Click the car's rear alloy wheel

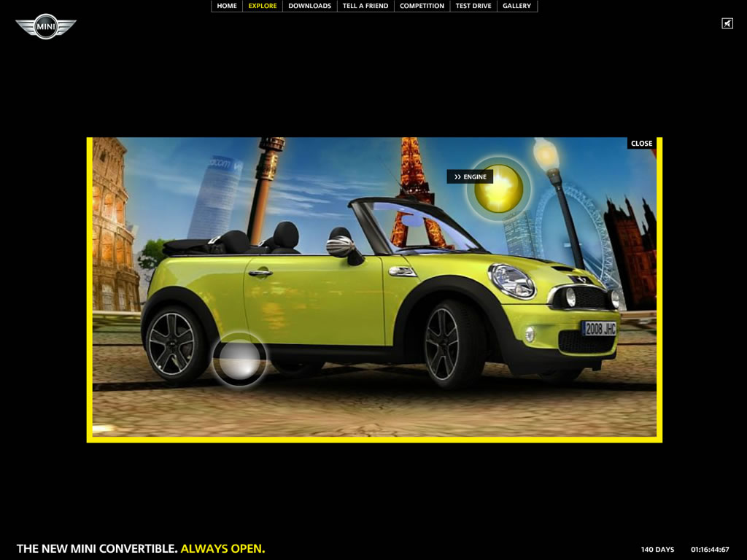point(171,343)
